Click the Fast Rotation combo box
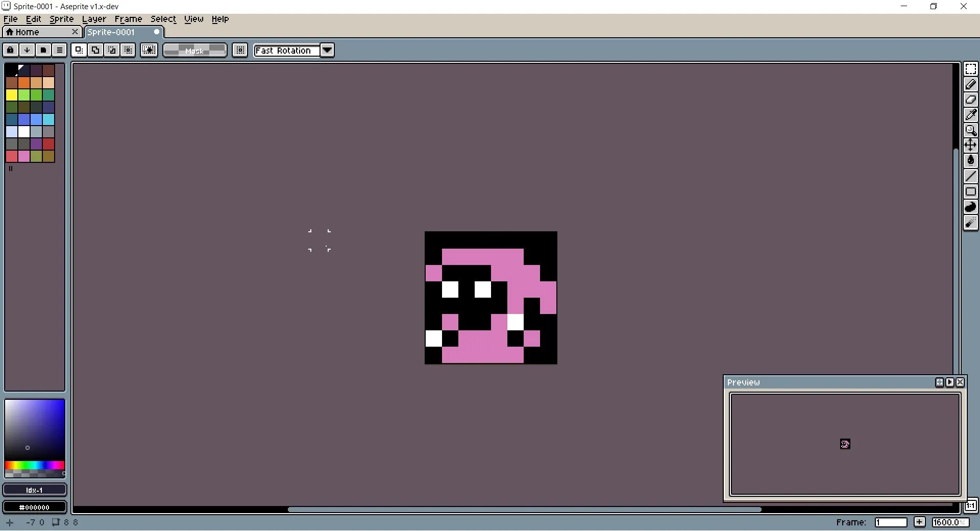Image resolution: width=980 pixels, height=531 pixels. click(x=287, y=50)
